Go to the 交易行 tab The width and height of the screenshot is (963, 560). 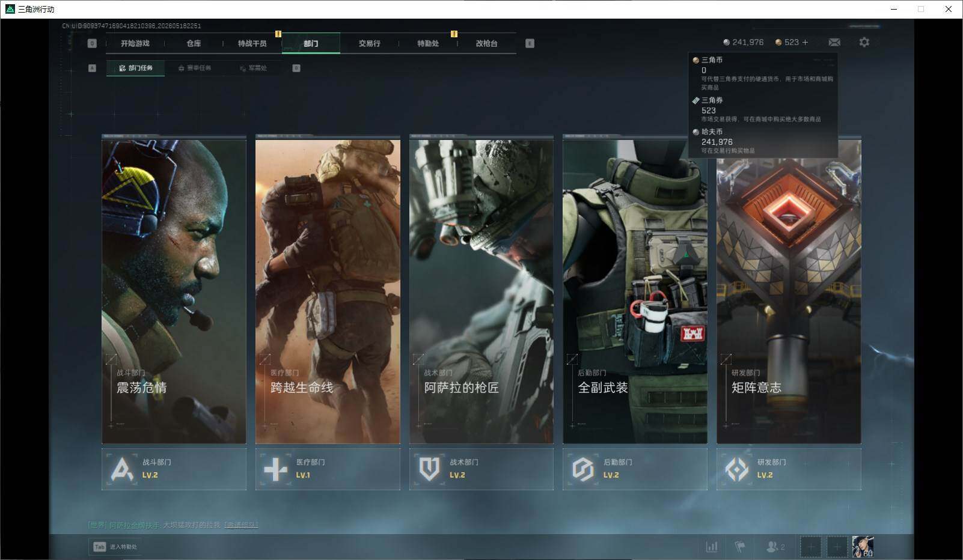[x=369, y=43]
